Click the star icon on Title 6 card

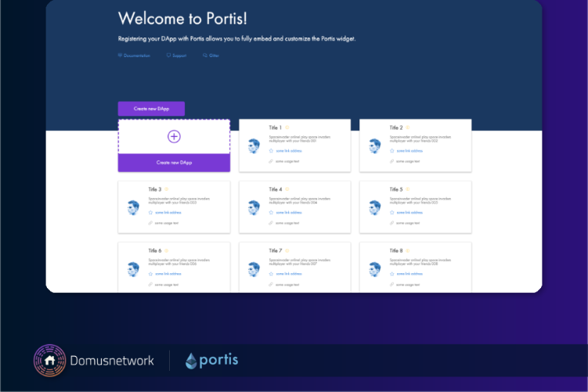tap(150, 274)
